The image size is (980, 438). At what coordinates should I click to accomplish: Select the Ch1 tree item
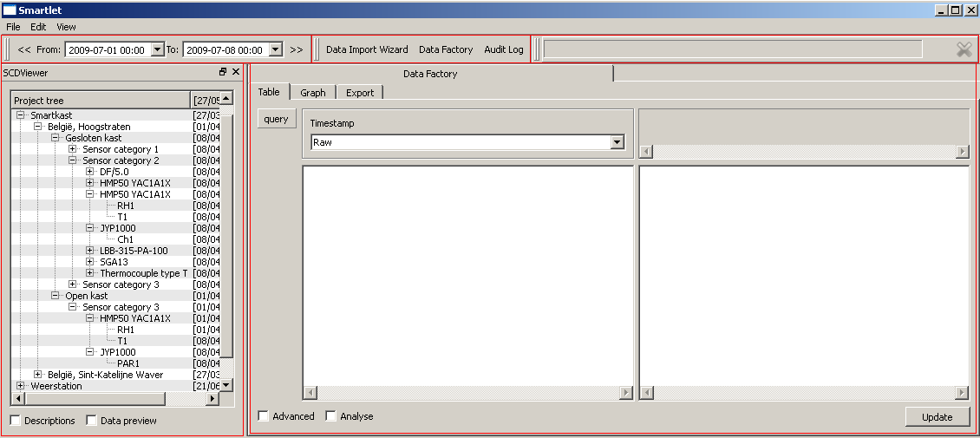click(125, 239)
